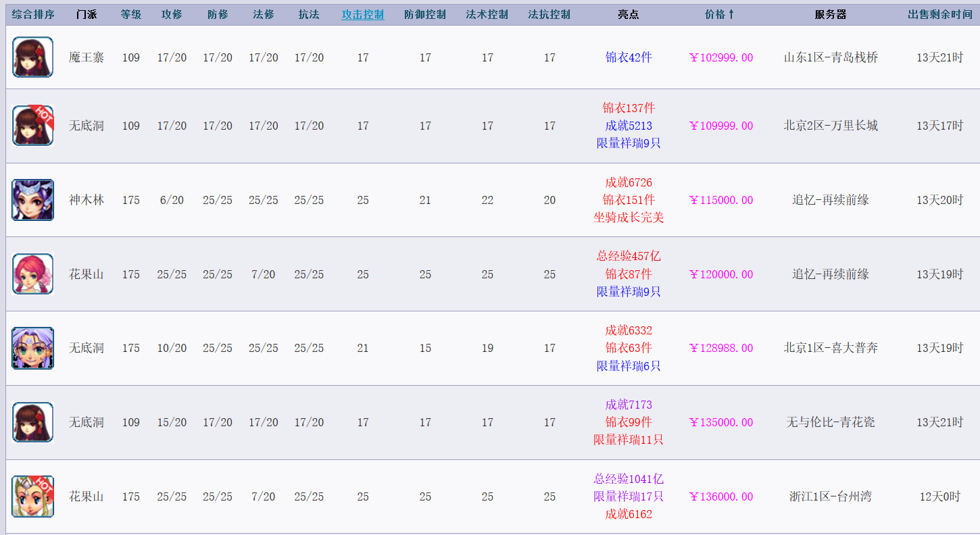The image size is (980, 535).
Task: Click the 出售剩余时间 column header
Action: (x=939, y=14)
